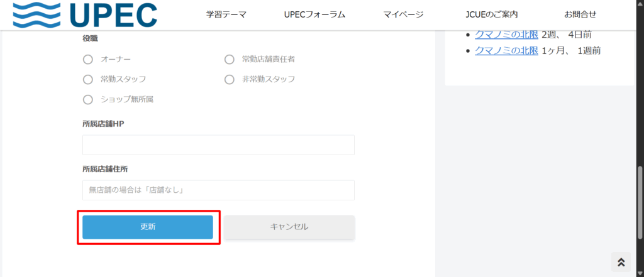Select the 常勤店舗責任者 radio option
The image size is (644, 277).
[x=230, y=60]
